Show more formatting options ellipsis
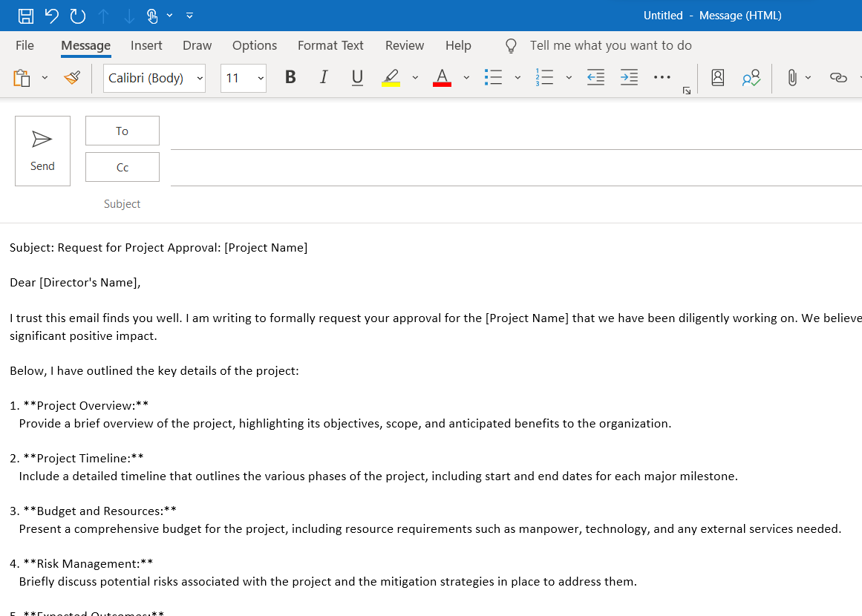 pyautogui.click(x=662, y=77)
